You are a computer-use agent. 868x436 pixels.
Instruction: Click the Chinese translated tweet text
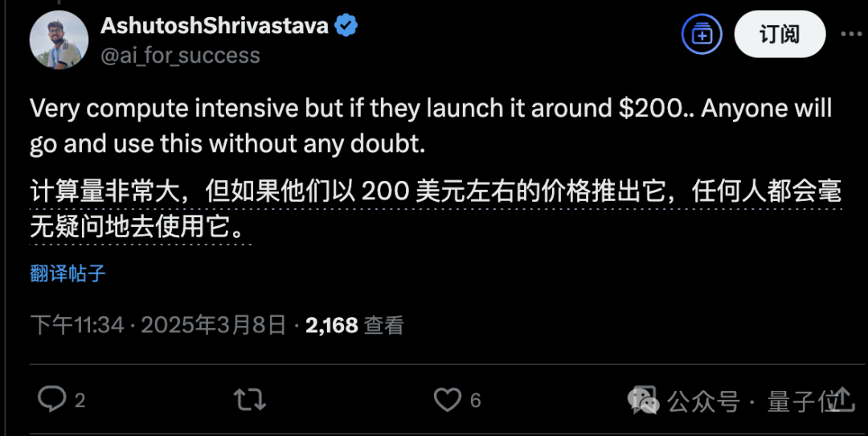[436, 210]
